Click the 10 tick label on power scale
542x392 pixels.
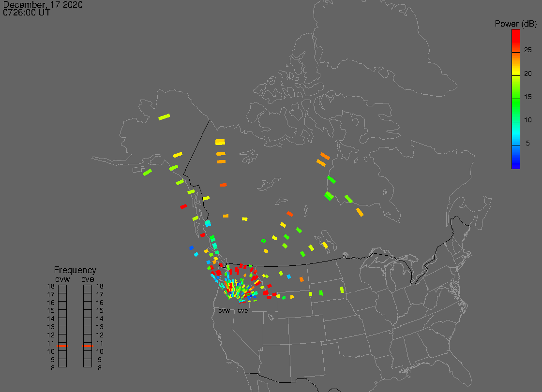coord(528,120)
